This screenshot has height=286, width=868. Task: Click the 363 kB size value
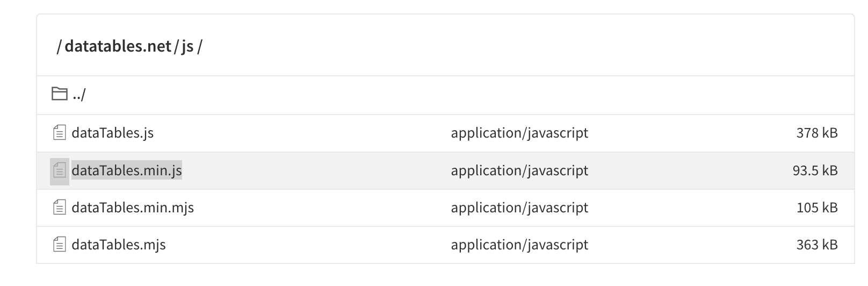click(817, 245)
